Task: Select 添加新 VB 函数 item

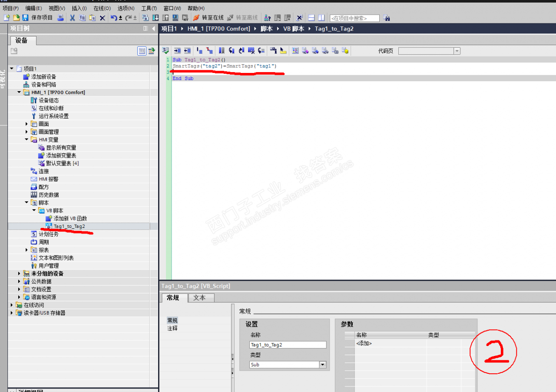Action: pos(70,218)
